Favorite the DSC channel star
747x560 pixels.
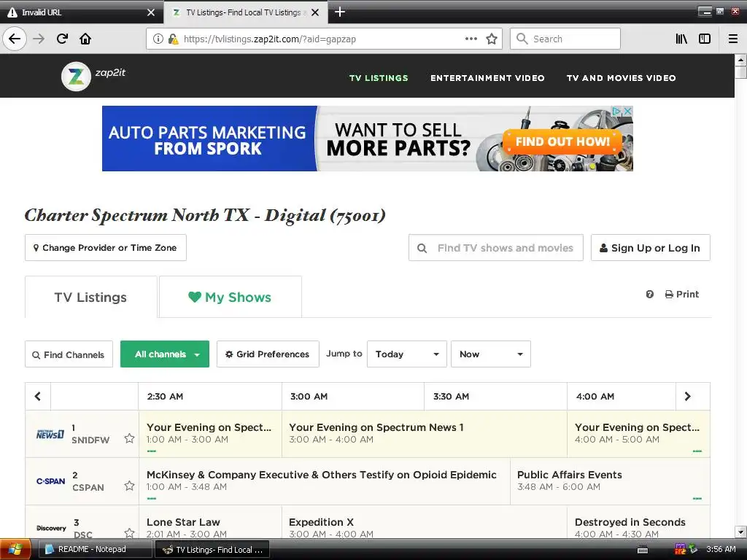129,532
